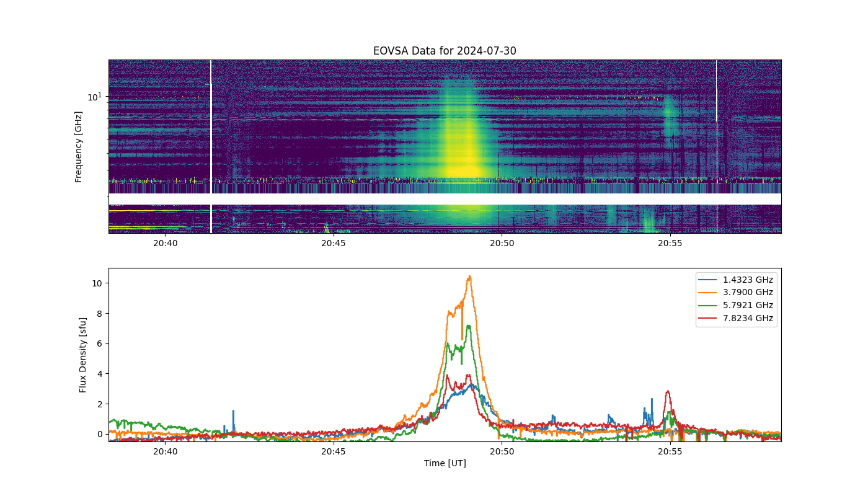Click the flux tick label '8'
Image resolution: width=868 pixels, height=496 pixels.
point(100,314)
